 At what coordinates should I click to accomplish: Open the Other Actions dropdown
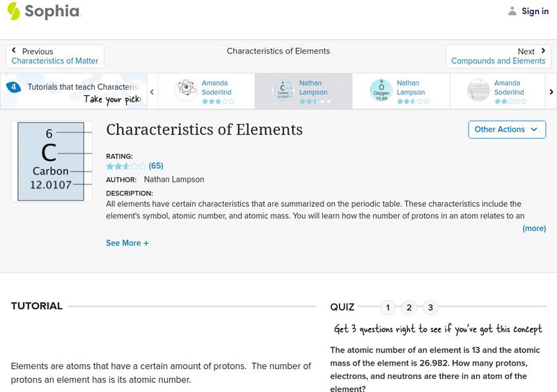click(x=506, y=130)
